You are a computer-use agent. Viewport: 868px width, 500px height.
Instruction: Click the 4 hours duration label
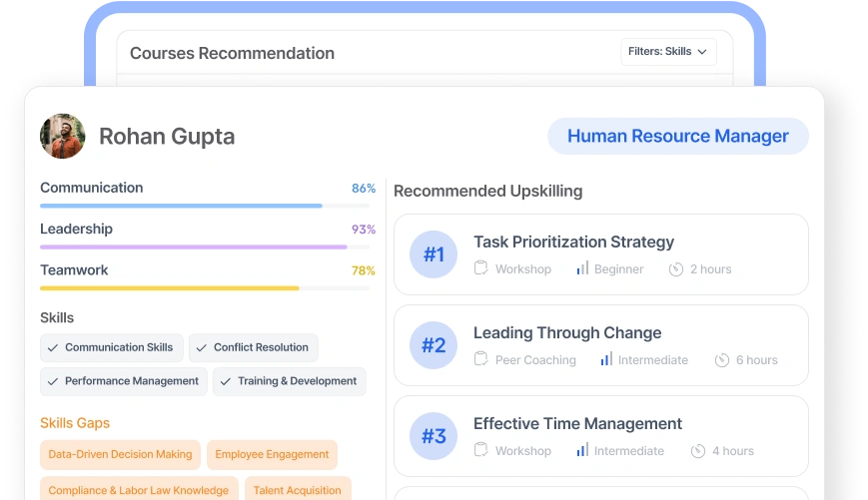(733, 451)
